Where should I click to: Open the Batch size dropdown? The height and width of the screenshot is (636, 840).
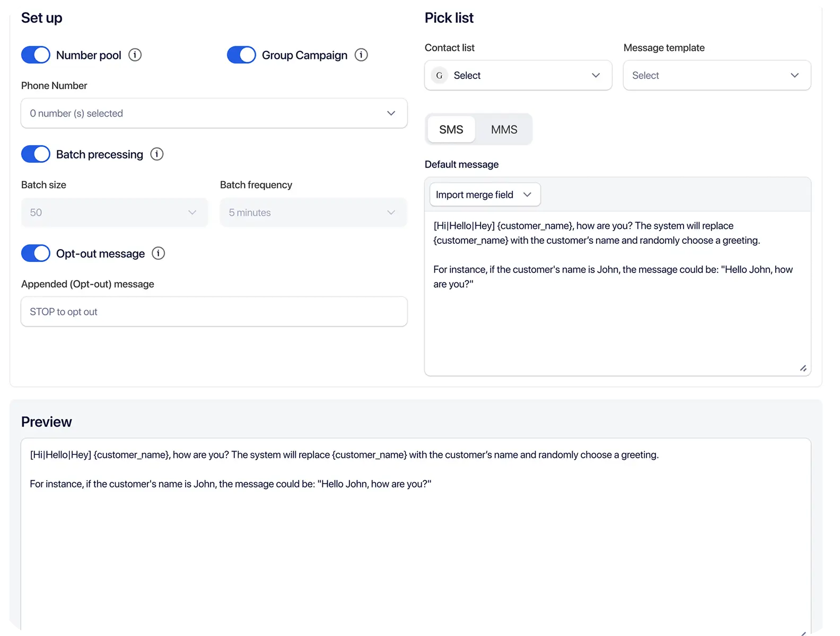[114, 213]
